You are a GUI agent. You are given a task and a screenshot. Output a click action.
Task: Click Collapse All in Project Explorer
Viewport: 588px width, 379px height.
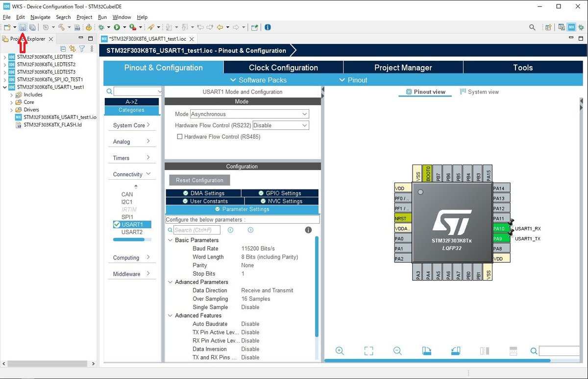(x=63, y=48)
